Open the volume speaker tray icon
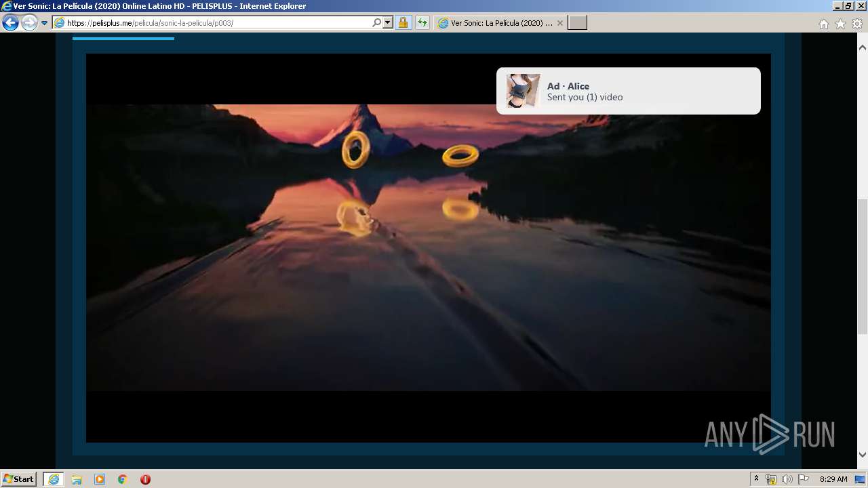868x488 pixels. 787,480
